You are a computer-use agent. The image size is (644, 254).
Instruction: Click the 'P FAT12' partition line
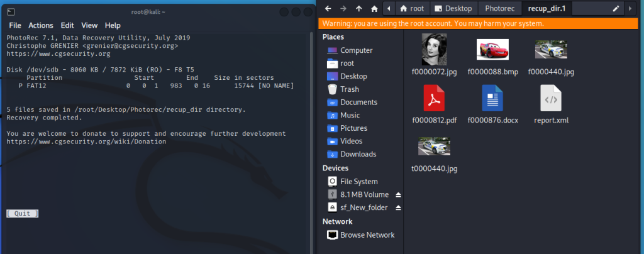156,86
